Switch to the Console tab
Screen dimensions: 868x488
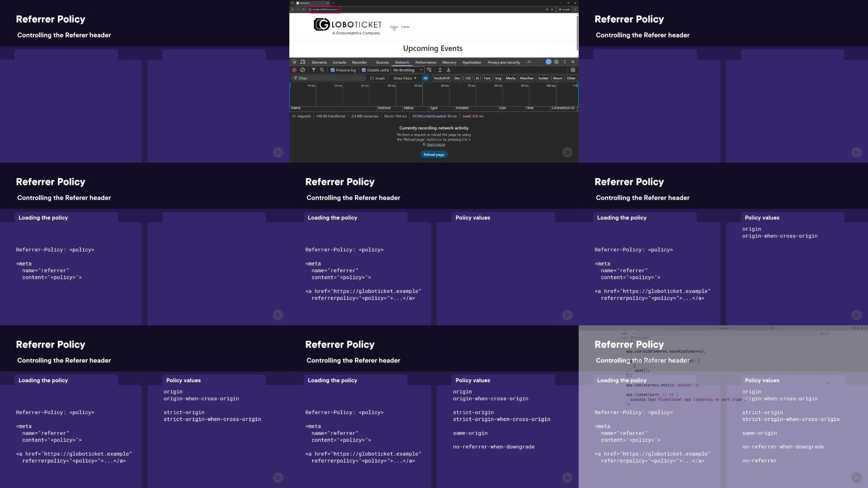pyautogui.click(x=339, y=62)
